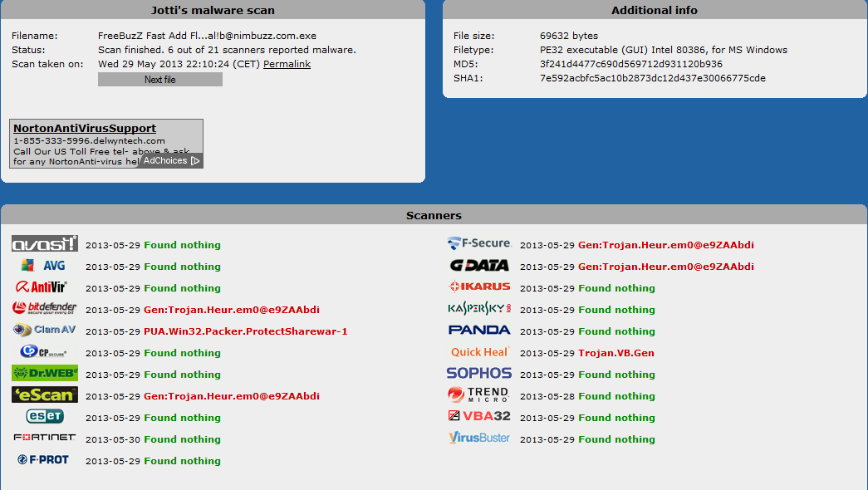Click the Fortinet scanner logo
The image size is (868, 490).
pos(45,438)
